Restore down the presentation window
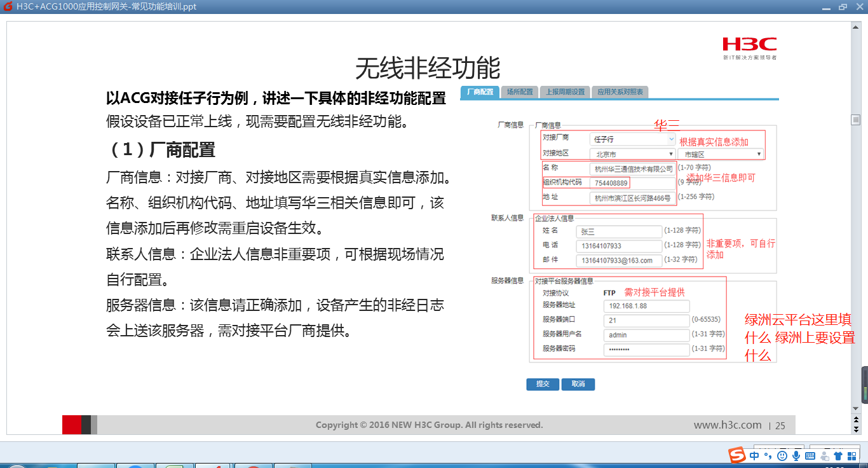The width and height of the screenshot is (868, 468). point(843,7)
